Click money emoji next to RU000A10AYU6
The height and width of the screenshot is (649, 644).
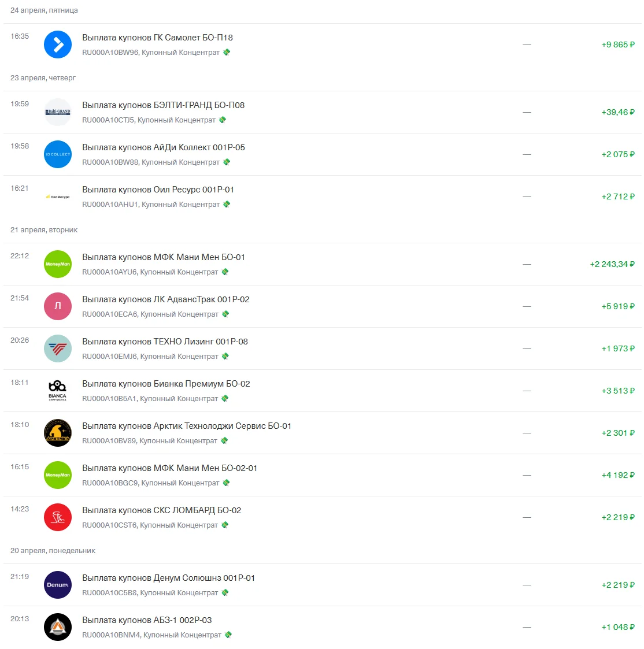[x=225, y=272]
